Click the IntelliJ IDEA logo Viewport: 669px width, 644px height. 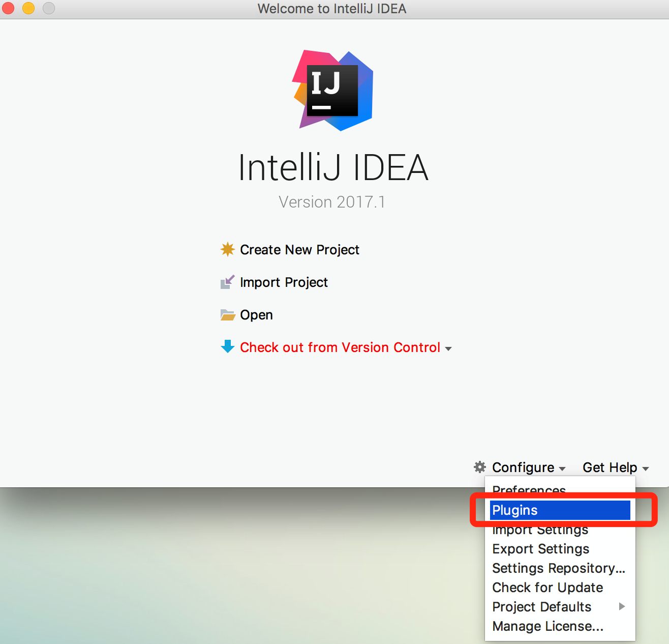coord(333,91)
